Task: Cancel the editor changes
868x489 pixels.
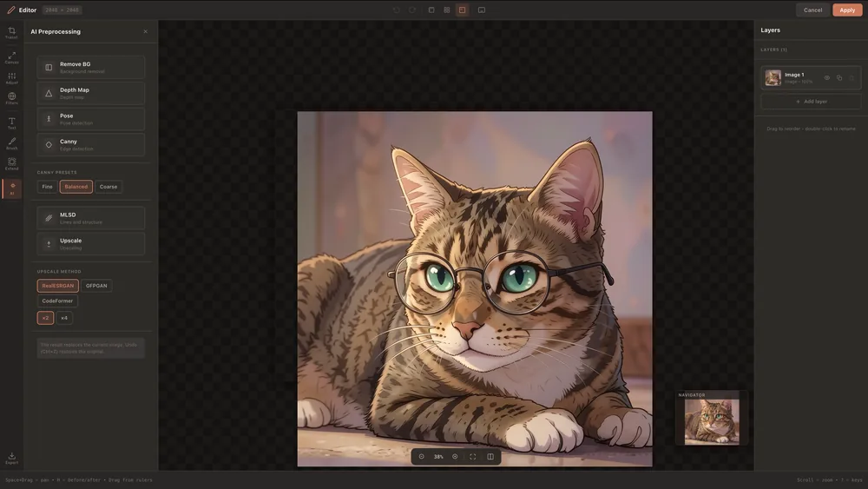Action: pos(812,10)
